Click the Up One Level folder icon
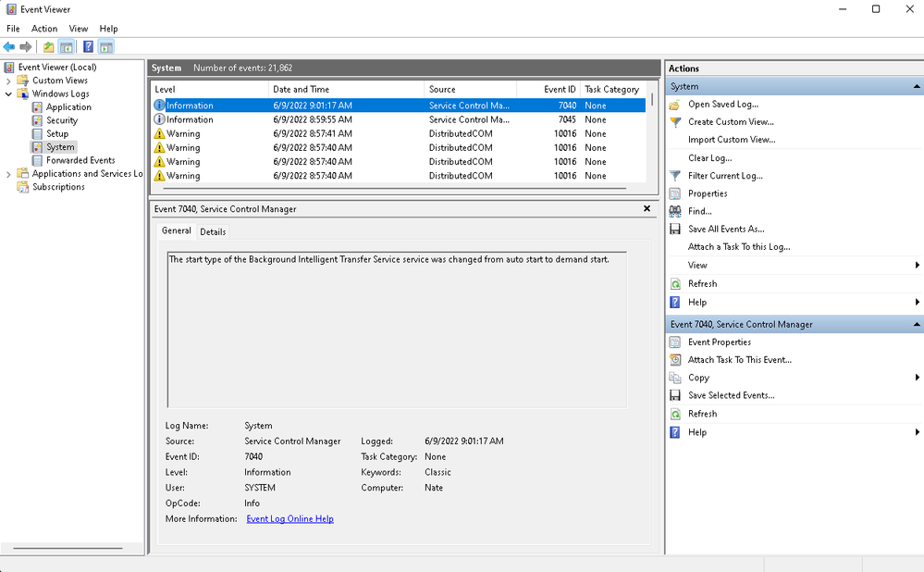 click(49, 47)
